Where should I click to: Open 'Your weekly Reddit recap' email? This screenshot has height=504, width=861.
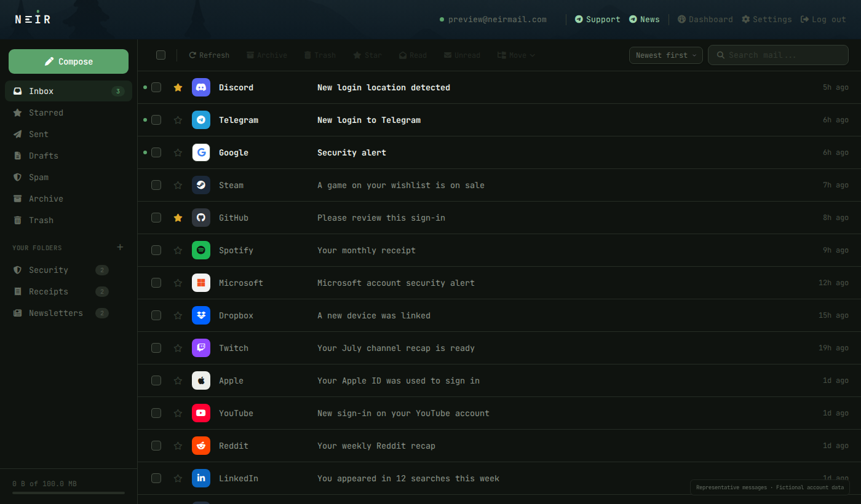click(x=499, y=446)
